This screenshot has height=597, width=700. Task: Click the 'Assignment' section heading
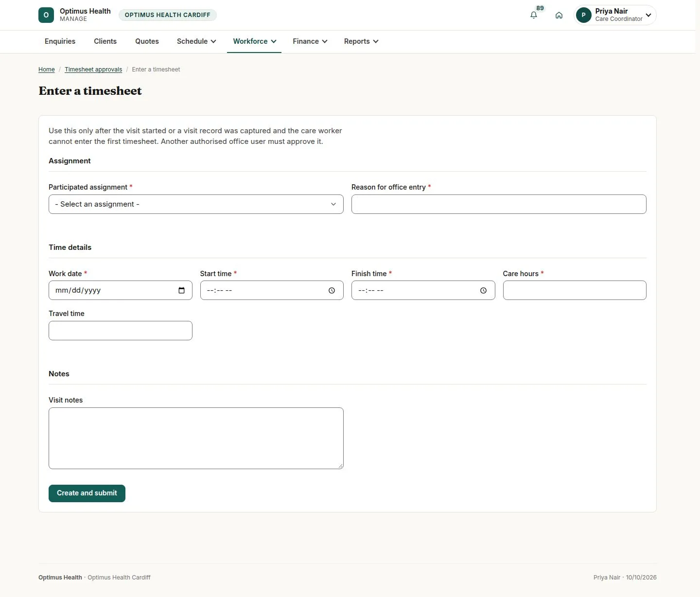point(70,161)
